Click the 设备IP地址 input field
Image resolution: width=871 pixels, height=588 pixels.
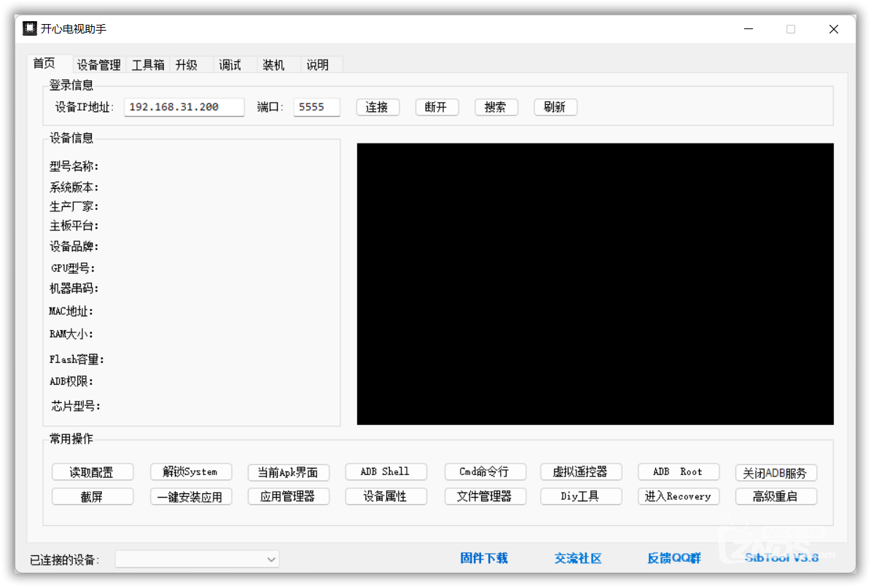(x=184, y=107)
